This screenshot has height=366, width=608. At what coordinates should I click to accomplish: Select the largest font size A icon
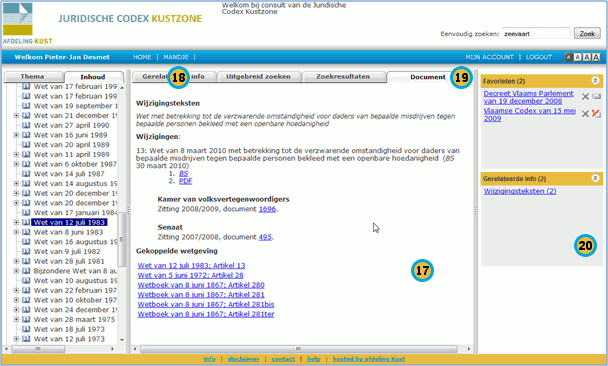click(x=596, y=57)
